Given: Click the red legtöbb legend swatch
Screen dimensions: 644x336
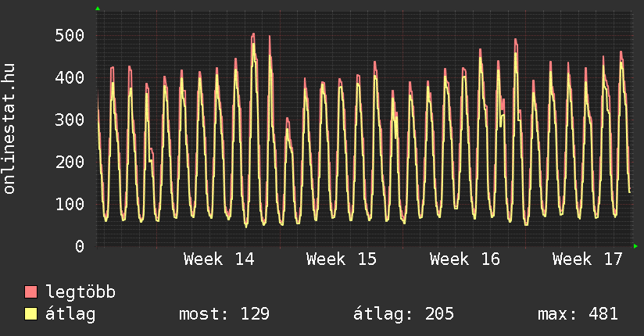Looking at the screenshot, I should point(31,292).
